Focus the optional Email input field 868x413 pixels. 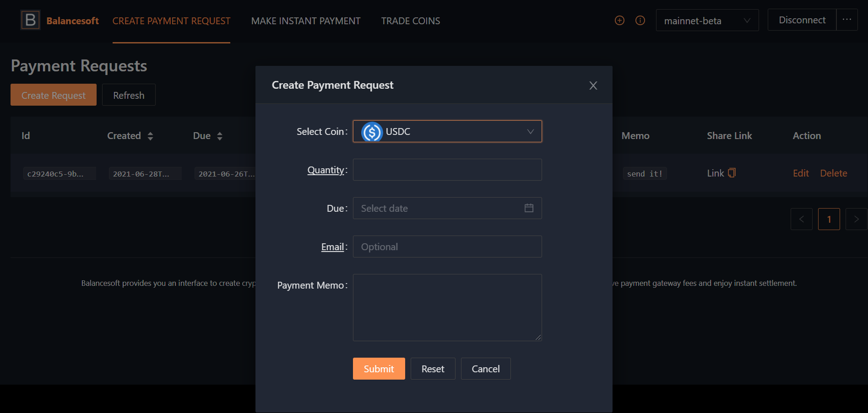point(447,247)
